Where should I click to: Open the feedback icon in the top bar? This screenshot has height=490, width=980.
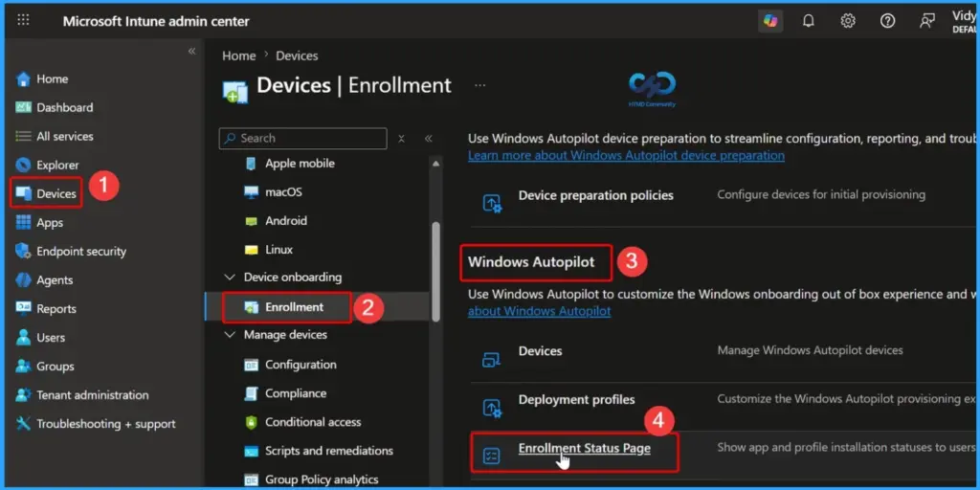tap(926, 21)
